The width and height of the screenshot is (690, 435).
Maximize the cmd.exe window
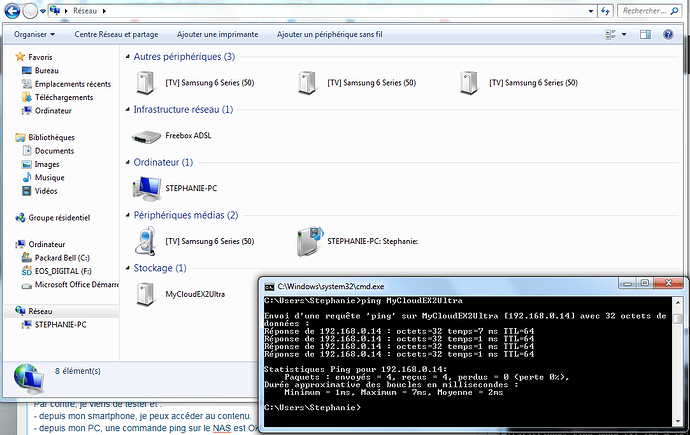pyautogui.click(x=645, y=284)
